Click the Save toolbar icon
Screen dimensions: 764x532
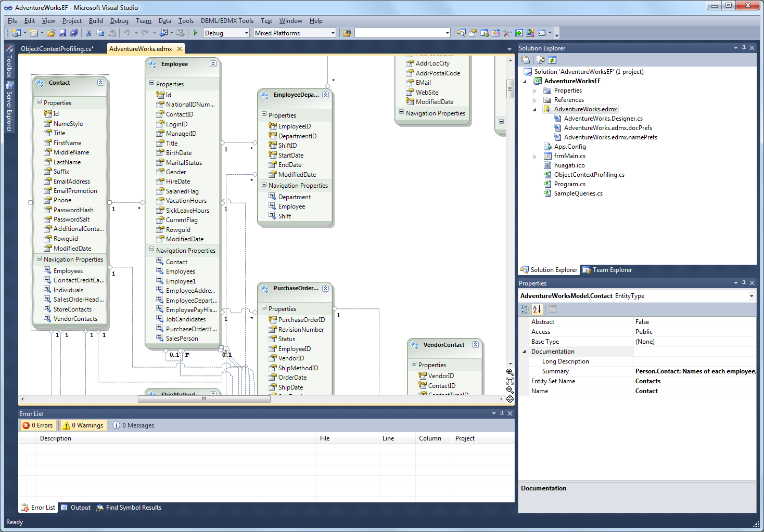pyautogui.click(x=62, y=33)
